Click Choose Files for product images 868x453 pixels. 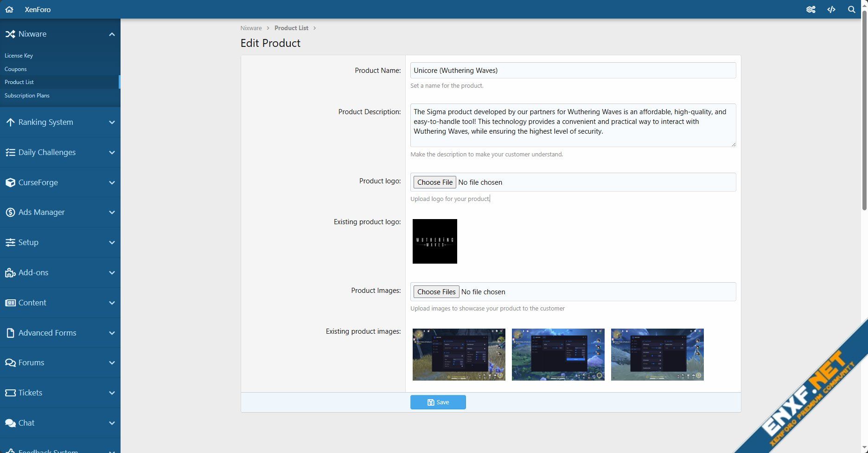pos(436,291)
